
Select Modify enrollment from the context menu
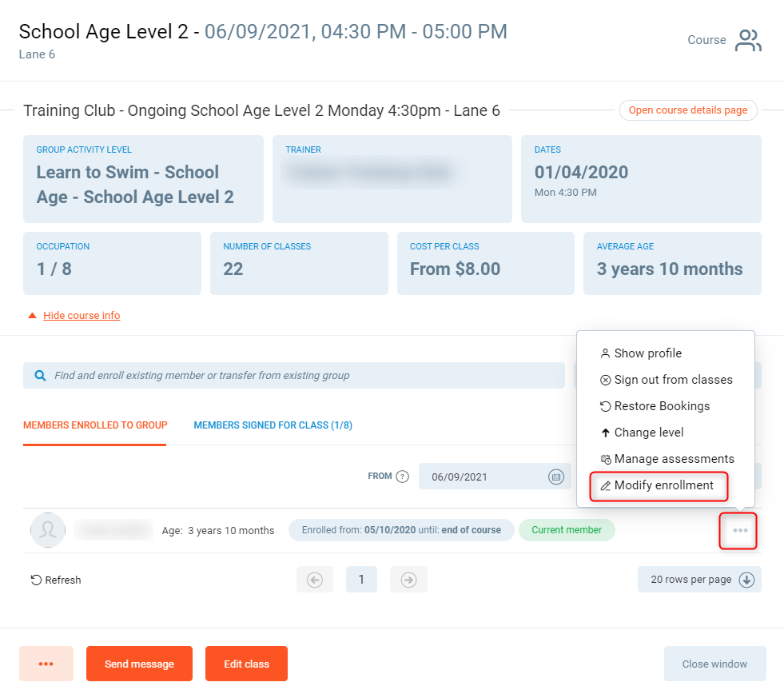[x=663, y=485]
